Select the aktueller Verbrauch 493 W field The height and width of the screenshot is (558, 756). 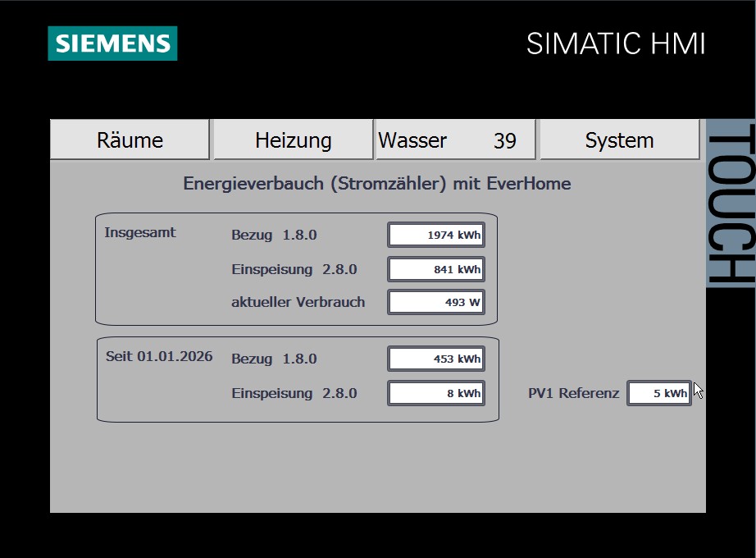click(435, 302)
